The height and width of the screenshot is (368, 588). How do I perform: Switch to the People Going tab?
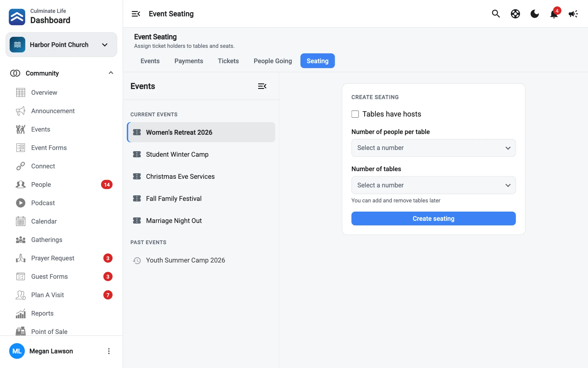273,61
